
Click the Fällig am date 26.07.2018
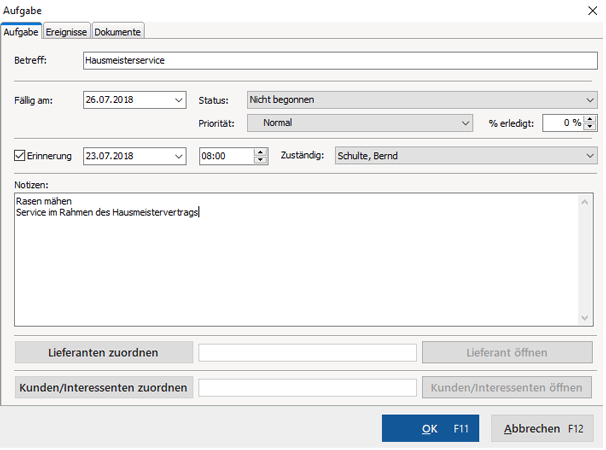pyautogui.click(x=109, y=100)
